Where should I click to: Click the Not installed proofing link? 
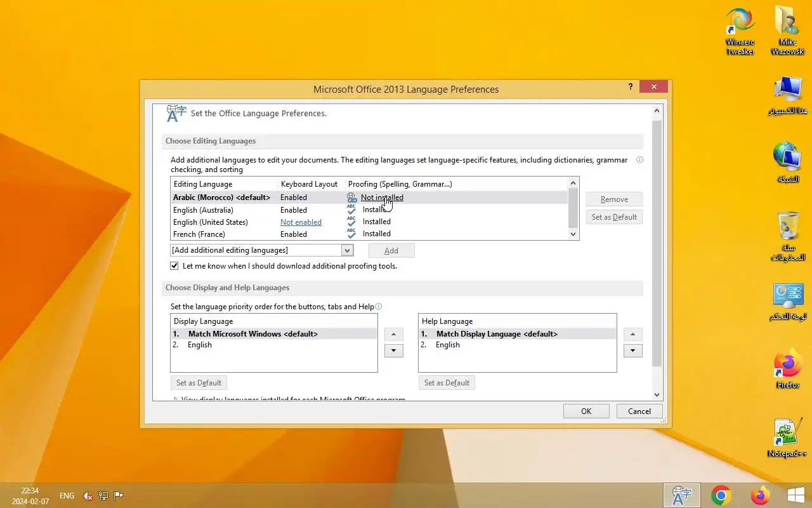(x=382, y=197)
